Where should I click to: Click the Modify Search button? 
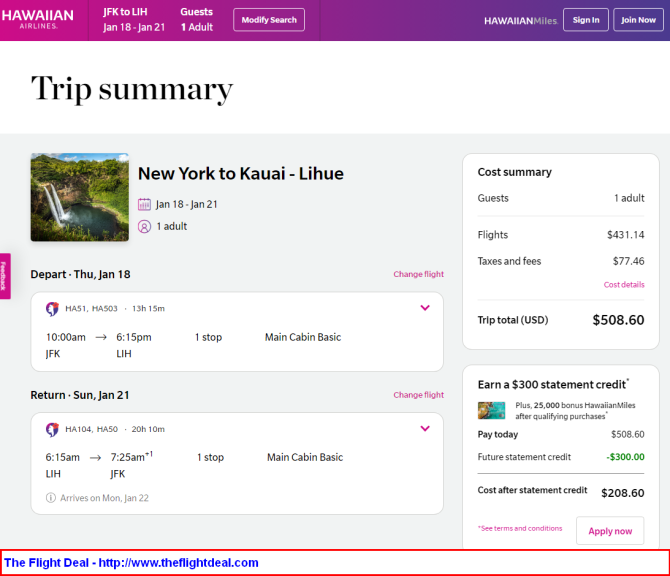(269, 20)
